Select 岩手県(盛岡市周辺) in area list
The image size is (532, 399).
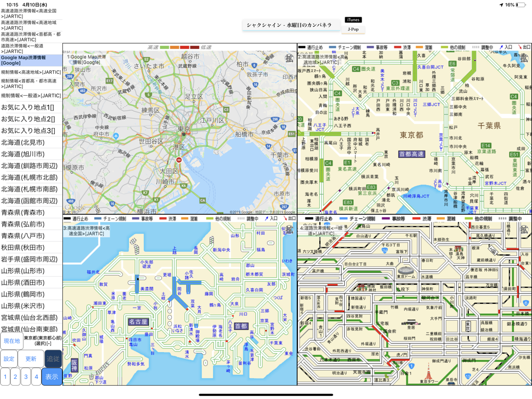pyautogui.click(x=31, y=259)
